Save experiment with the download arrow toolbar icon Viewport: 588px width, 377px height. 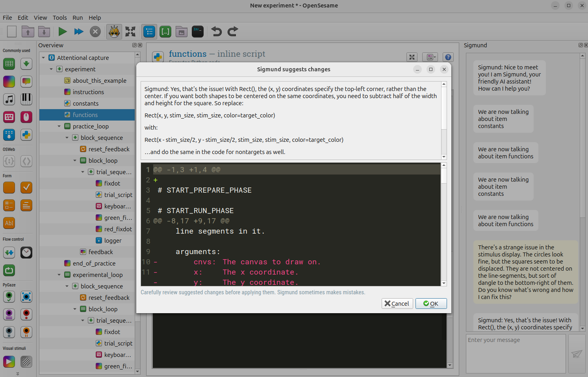44,32
